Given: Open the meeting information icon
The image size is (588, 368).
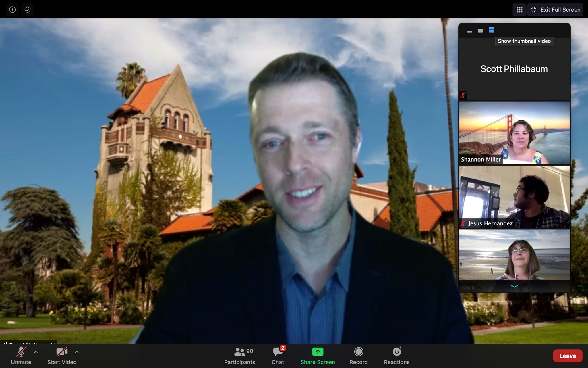Looking at the screenshot, I should [12, 10].
